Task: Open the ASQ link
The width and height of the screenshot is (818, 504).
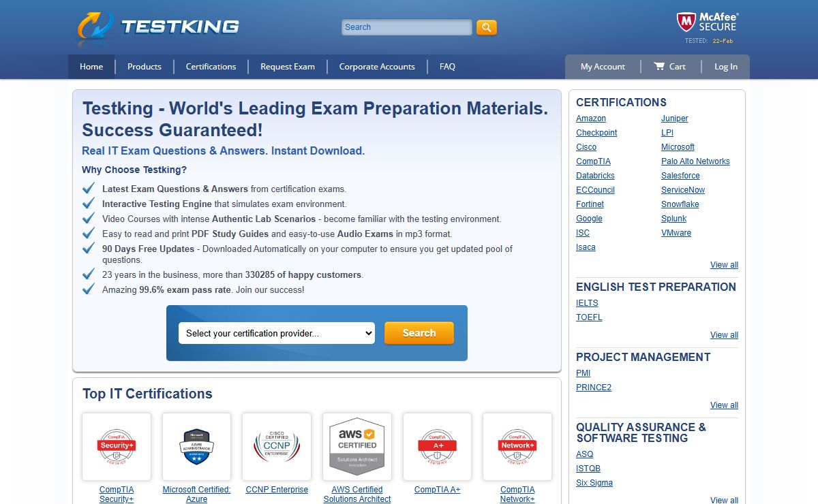Action: point(585,454)
